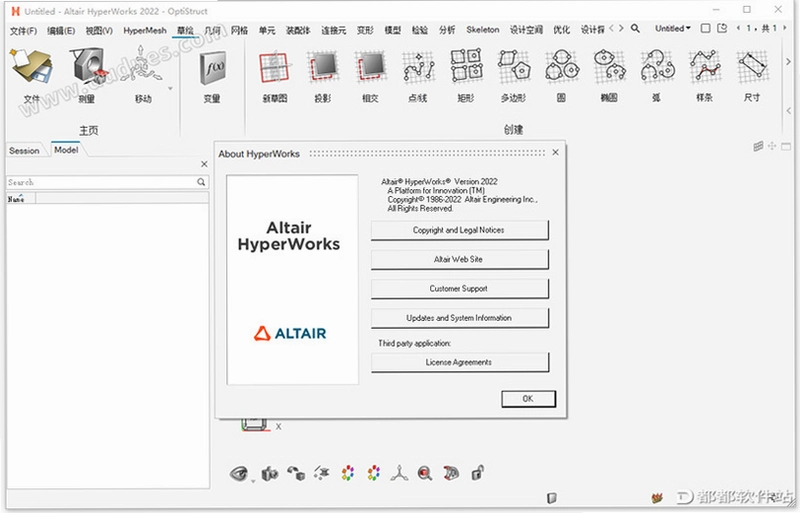
Task: Switch to the Model browser tab
Action: (66, 150)
